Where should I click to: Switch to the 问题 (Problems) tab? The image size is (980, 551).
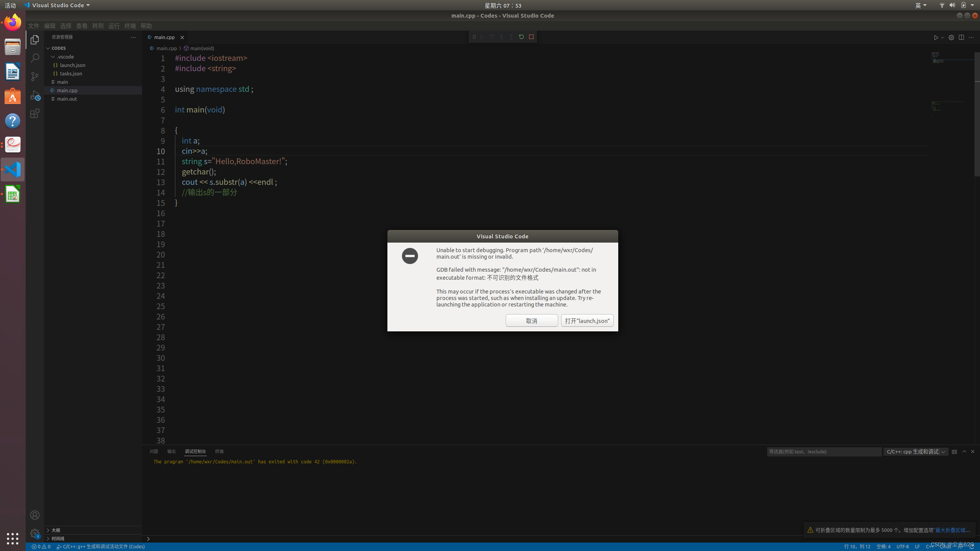(154, 452)
